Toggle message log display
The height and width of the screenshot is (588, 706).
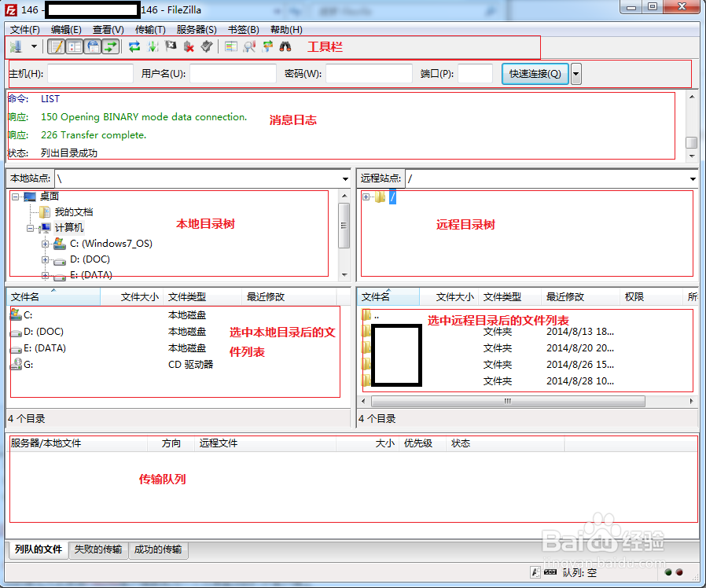pyautogui.click(x=57, y=46)
